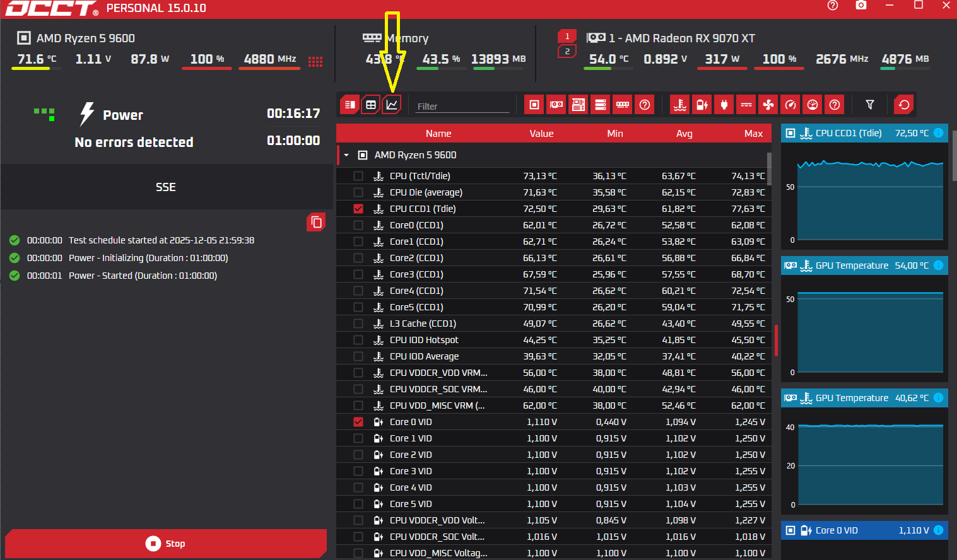Image resolution: width=957 pixels, height=560 pixels.
Task: Sort table by the Min column header
Action: point(615,134)
